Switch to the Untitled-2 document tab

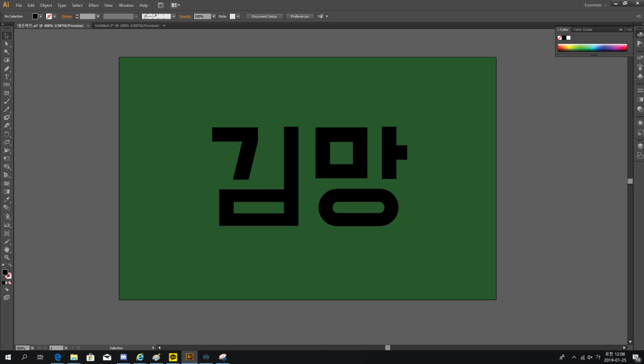click(x=127, y=25)
